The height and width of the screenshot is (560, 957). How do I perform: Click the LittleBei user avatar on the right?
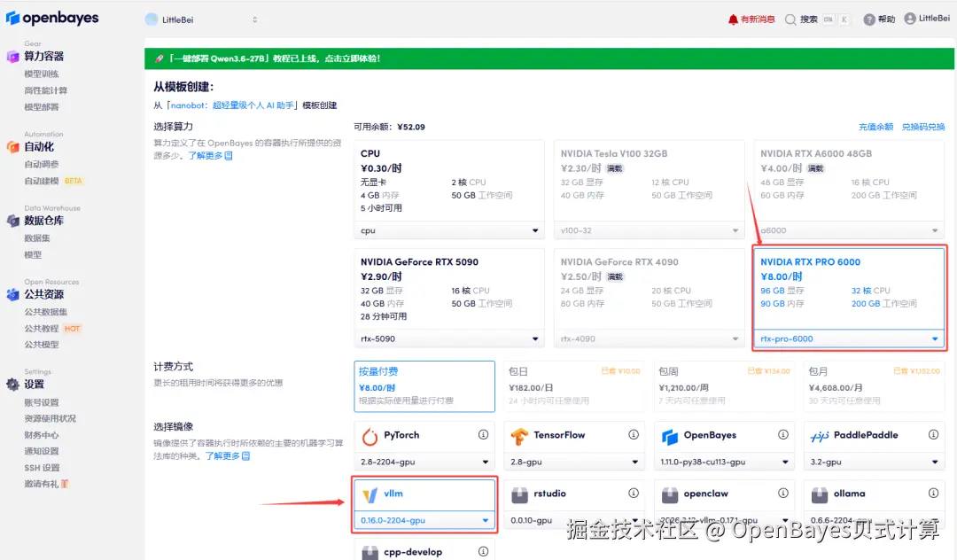[910, 19]
